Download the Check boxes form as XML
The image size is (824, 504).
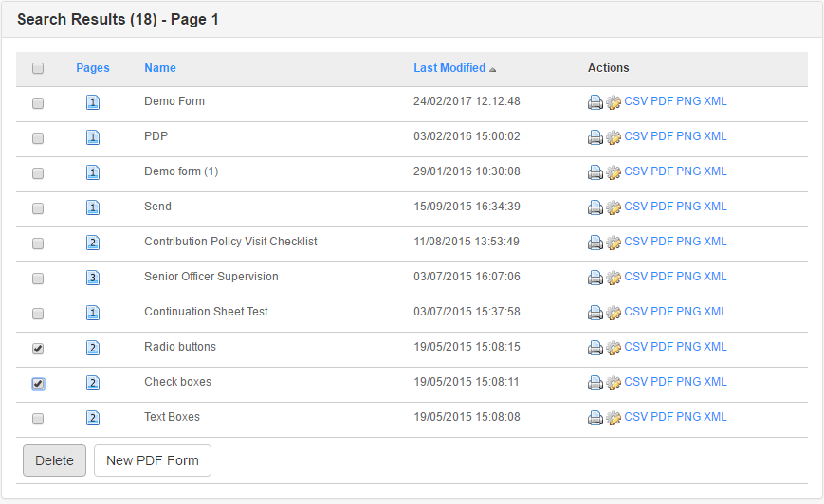point(715,382)
